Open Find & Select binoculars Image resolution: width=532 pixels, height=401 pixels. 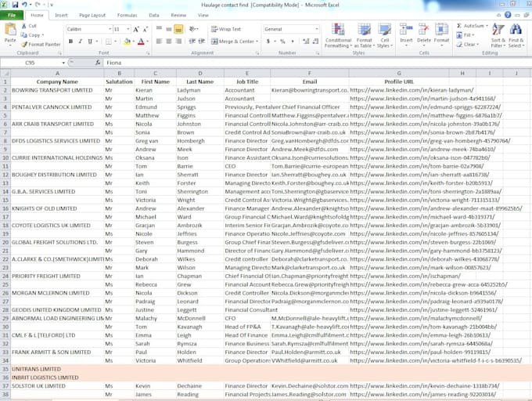tap(516, 36)
